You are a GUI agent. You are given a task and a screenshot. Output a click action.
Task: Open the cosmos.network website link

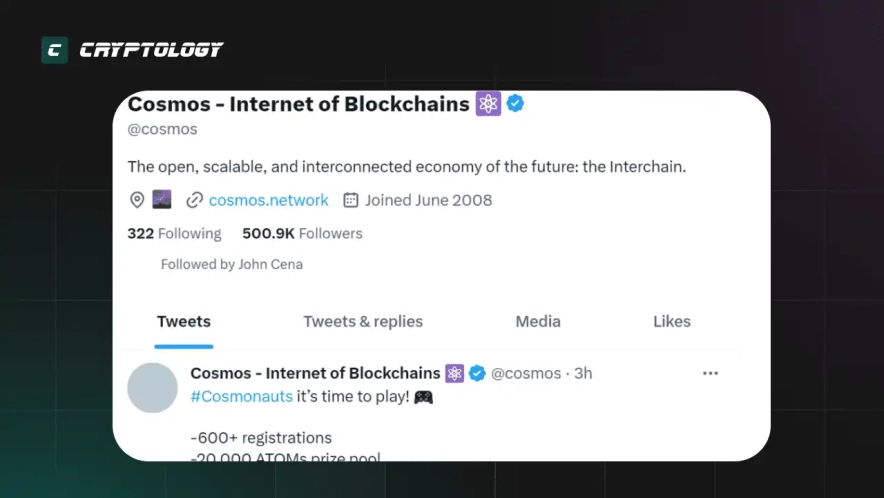pyautogui.click(x=268, y=200)
